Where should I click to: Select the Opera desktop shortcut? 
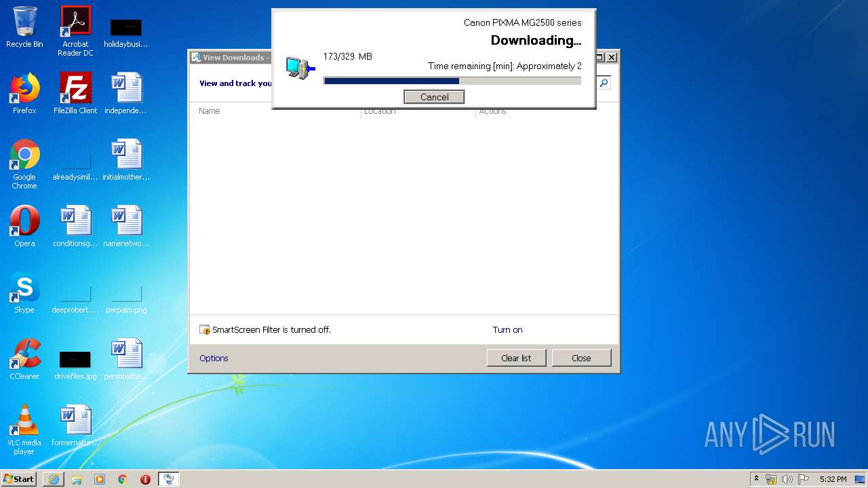(x=24, y=226)
